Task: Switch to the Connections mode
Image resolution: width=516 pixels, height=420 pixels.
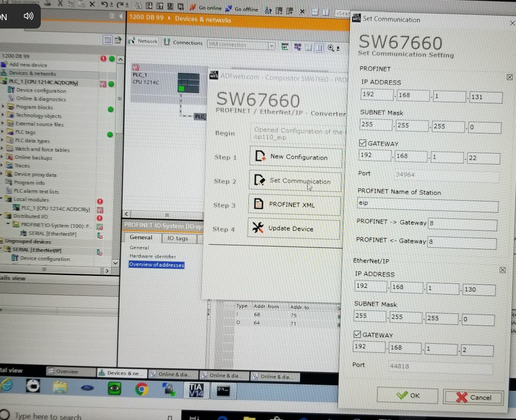Action: pos(183,43)
